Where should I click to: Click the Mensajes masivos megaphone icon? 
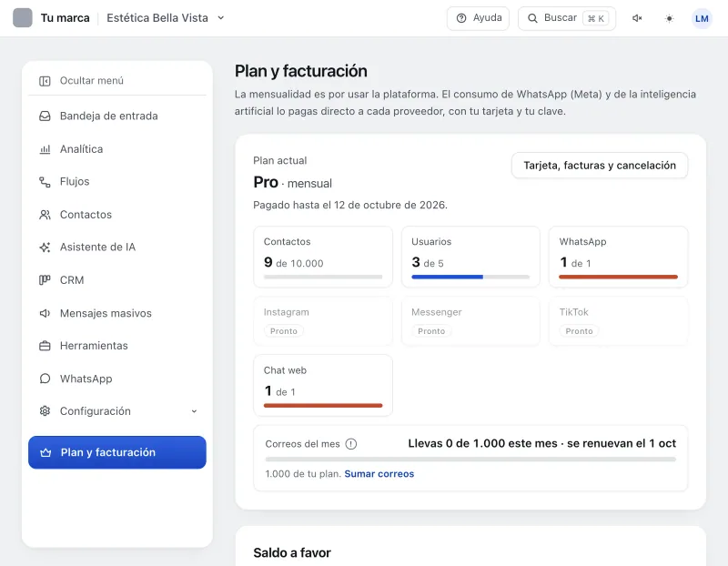point(45,313)
